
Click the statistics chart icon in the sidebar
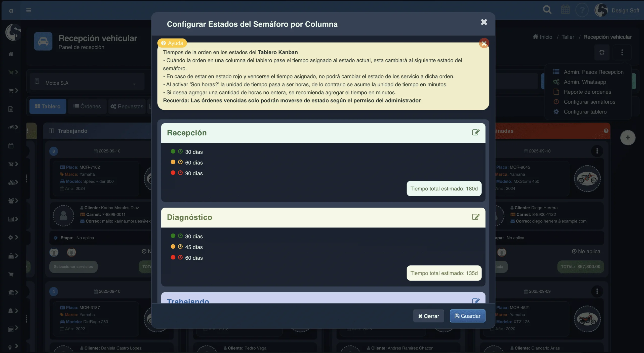pyautogui.click(x=12, y=219)
